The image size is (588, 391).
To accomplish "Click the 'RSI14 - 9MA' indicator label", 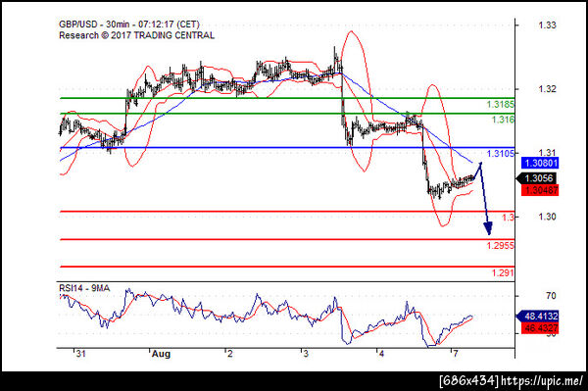I will click(84, 288).
